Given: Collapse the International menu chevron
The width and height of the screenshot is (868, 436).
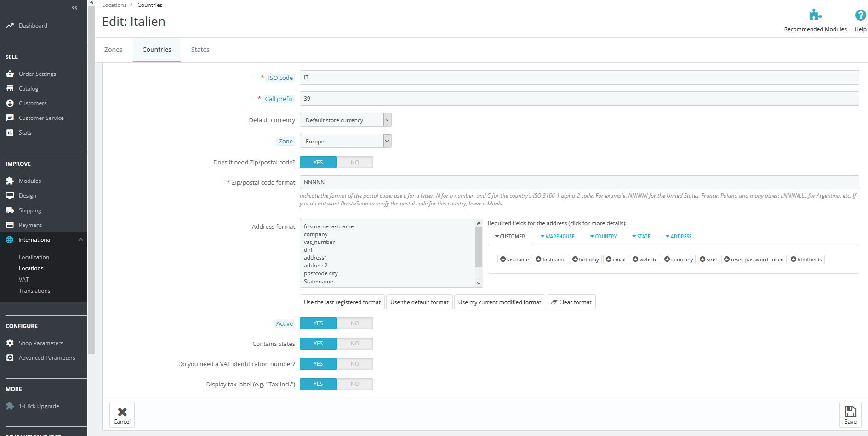Looking at the screenshot, I should [80, 239].
